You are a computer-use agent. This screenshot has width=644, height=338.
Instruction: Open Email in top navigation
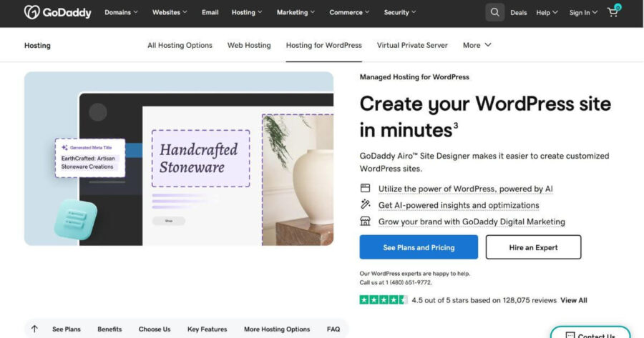[x=210, y=12]
